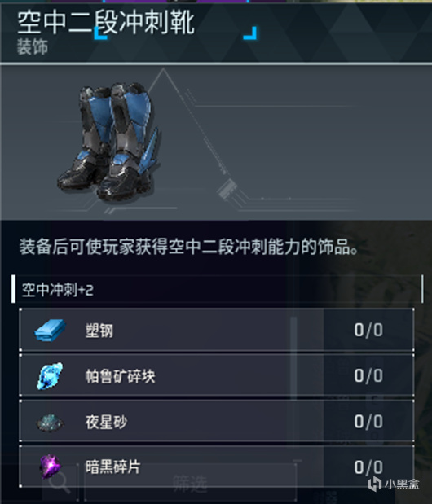The image size is (432, 504).
Task: Select the 夜星砂 material name
Action: tap(106, 422)
